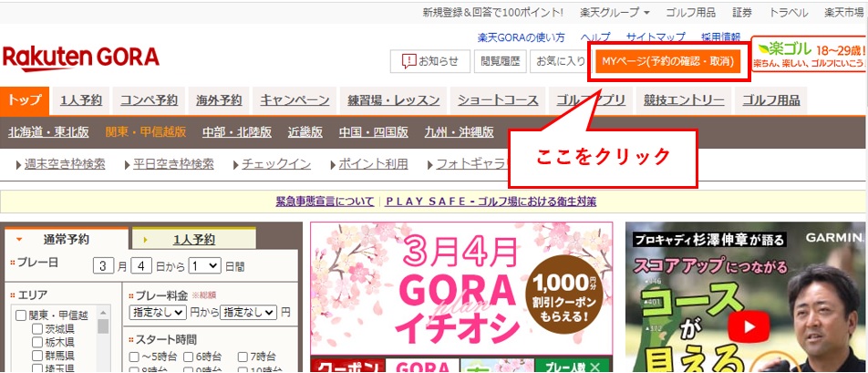Screen dimensions: 868x373
Task: Click the プレー日 day input field
Action: [141, 265]
